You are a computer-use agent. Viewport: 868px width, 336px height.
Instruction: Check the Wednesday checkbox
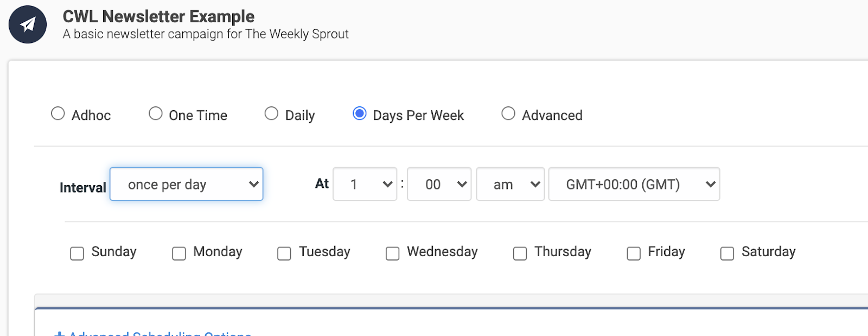pyautogui.click(x=393, y=253)
